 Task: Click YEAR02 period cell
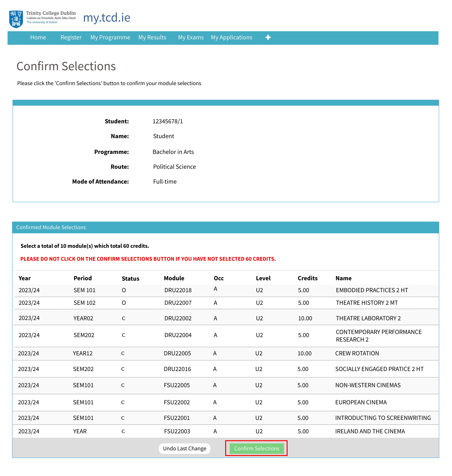83,318
